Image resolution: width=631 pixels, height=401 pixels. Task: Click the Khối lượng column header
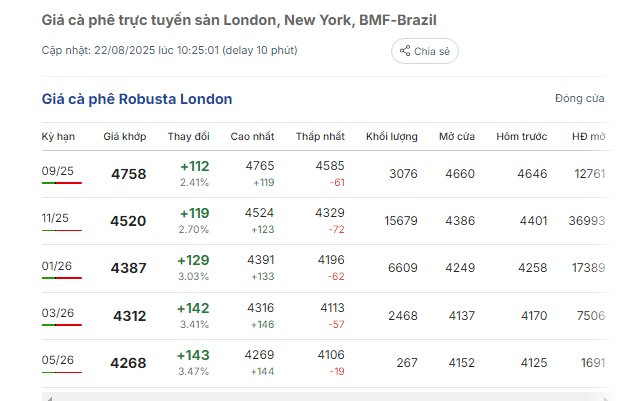(x=391, y=136)
